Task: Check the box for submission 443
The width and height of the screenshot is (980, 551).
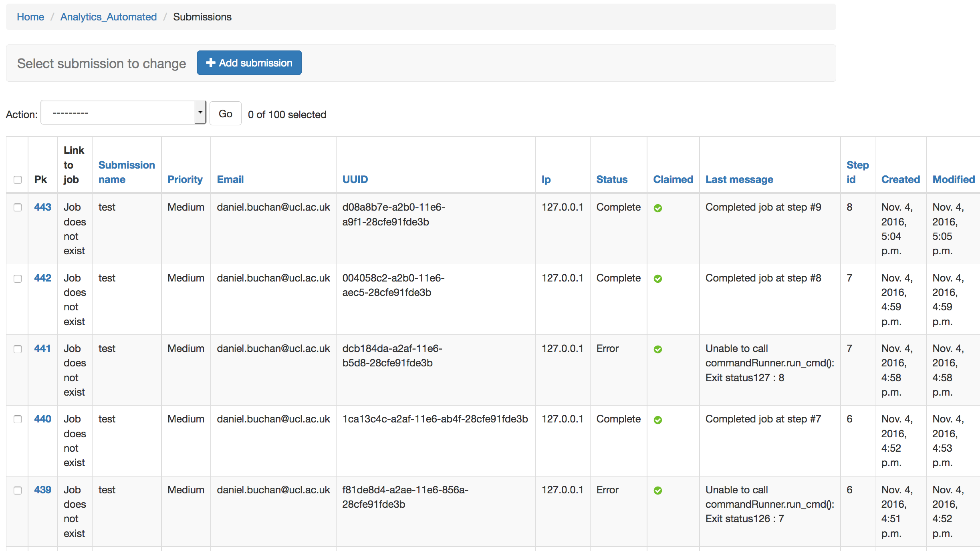Action: 18,207
